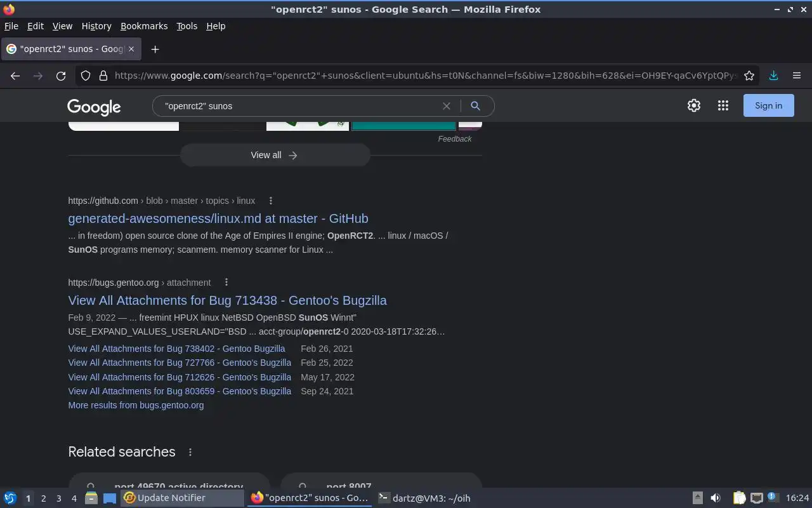Open Bug 738402 attachments link
This screenshot has height=508, width=812.
pos(176,349)
